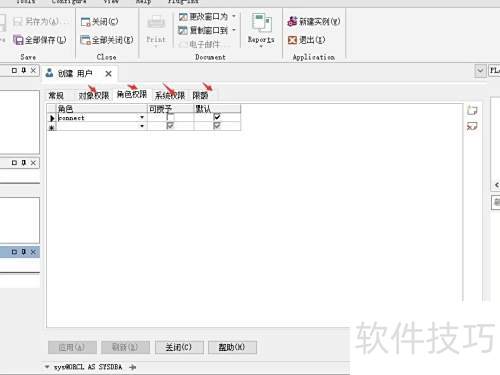Screen dimensions: 500x375
Task: Click the add row icon beside grid
Action: pyautogui.click(x=472, y=110)
